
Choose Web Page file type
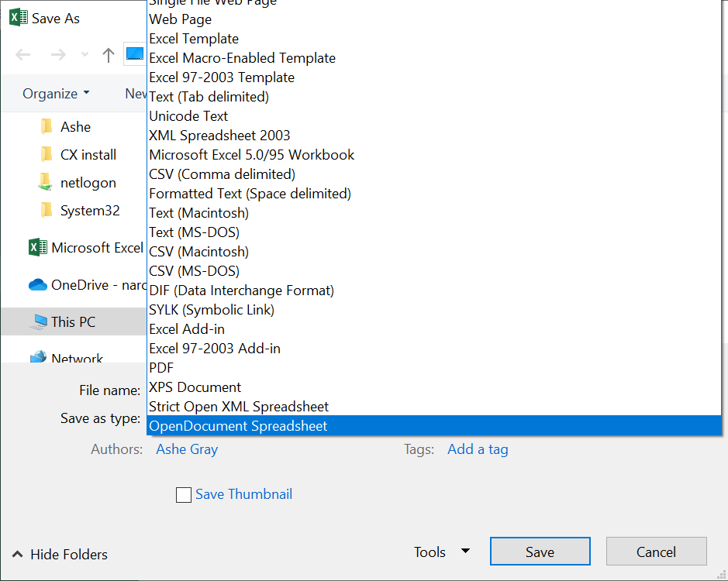[x=434, y=19]
